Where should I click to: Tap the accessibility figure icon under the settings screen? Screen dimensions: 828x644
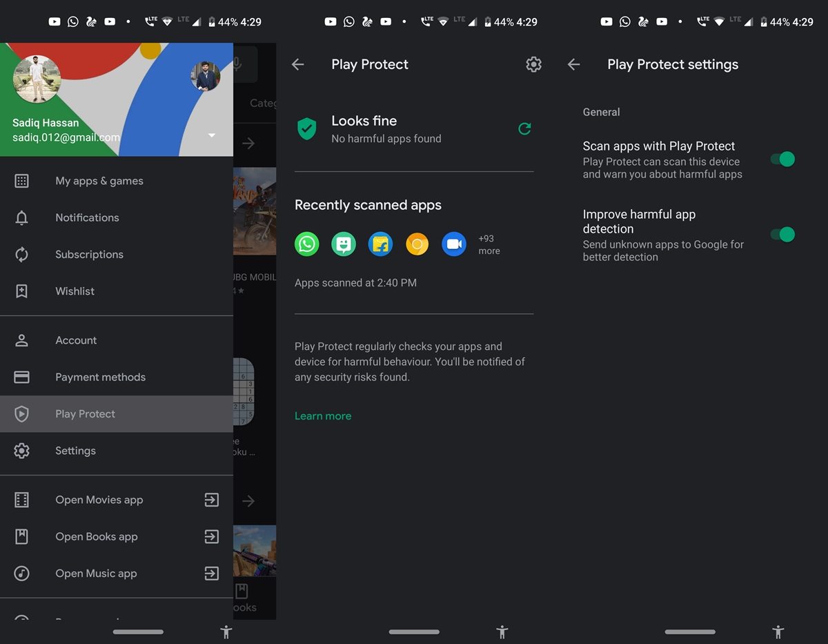pyautogui.click(x=778, y=632)
